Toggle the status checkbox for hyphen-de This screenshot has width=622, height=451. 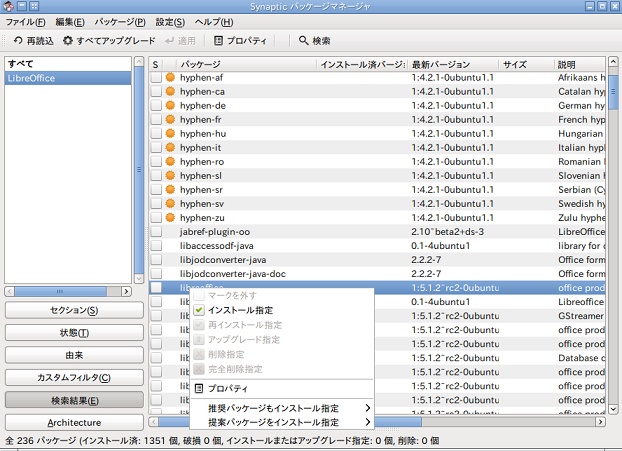[x=156, y=106]
